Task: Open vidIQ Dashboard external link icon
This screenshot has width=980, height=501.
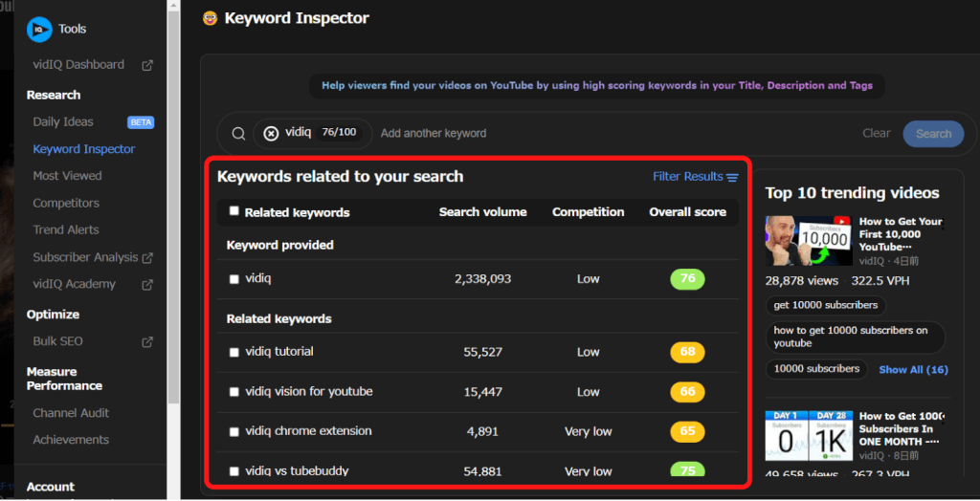Action: [x=147, y=65]
